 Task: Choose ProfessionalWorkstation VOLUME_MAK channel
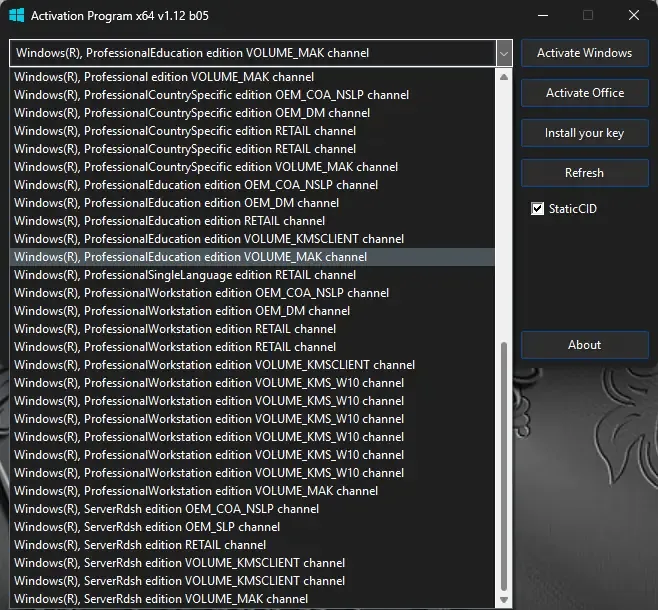pyautogui.click(x=252, y=491)
